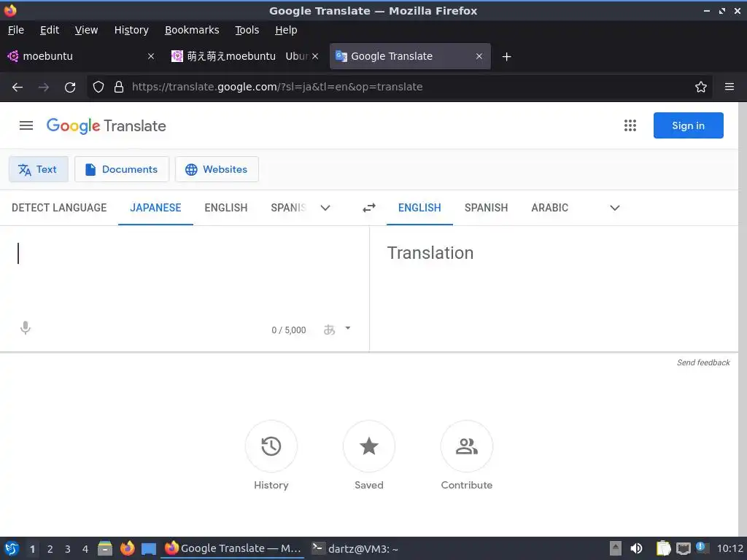Open the system start menu icon

pyautogui.click(x=12, y=548)
